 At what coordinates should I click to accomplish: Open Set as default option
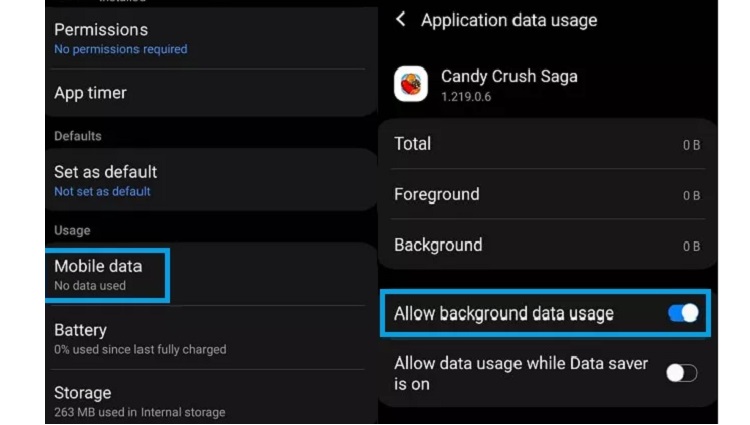(x=210, y=180)
